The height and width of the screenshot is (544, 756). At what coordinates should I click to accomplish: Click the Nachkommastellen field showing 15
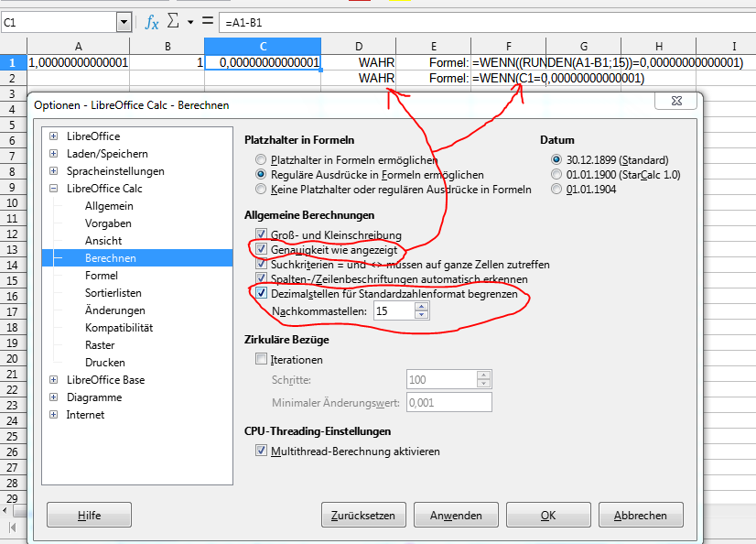tap(394, 311)
